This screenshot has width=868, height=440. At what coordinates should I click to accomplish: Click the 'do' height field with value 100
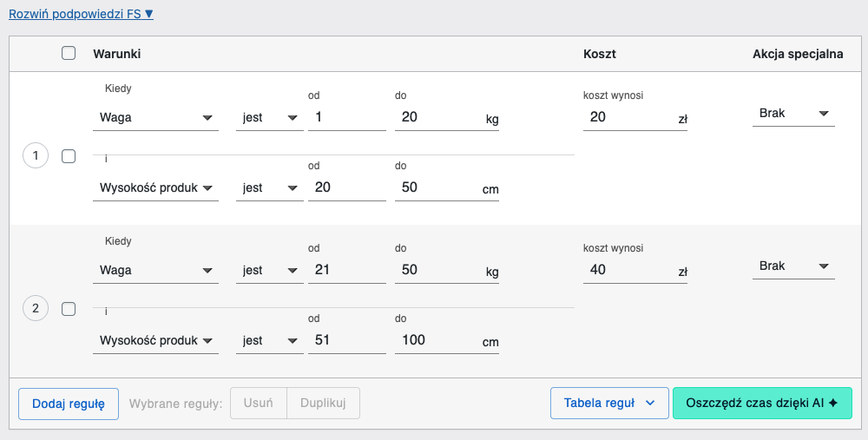pyautogui.click(x=436, y=340)
